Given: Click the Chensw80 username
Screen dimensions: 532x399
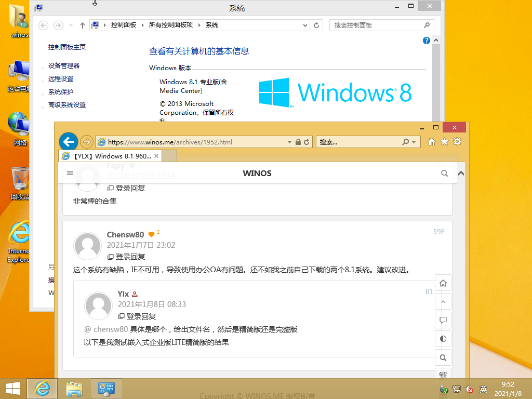Looking at the screenshot, I should [x=125, y=235].
